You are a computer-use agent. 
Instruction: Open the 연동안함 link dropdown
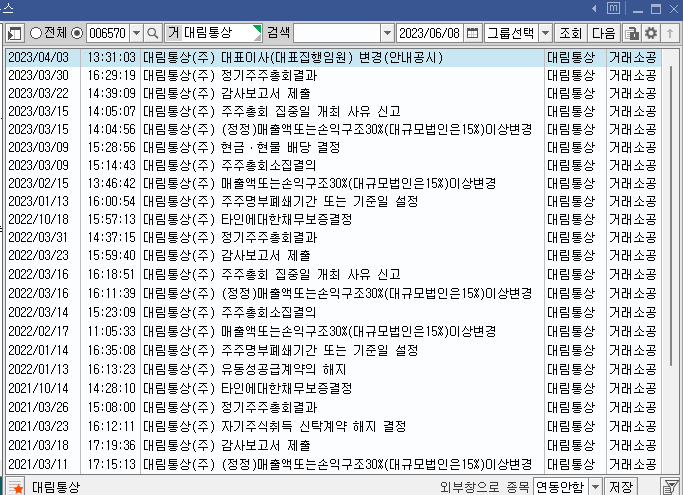click(595, 486)
